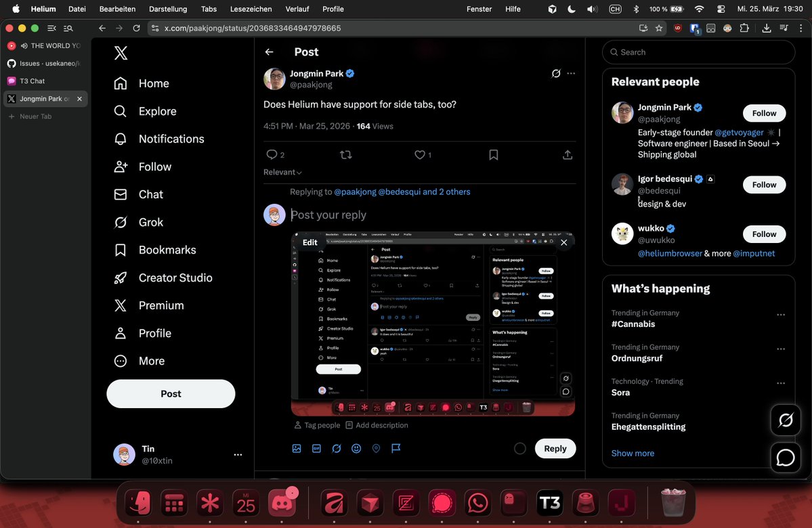Open the Chat section
Image resolution: width=812 pixels, height=528 pixels.
click(x=138, y=195)
